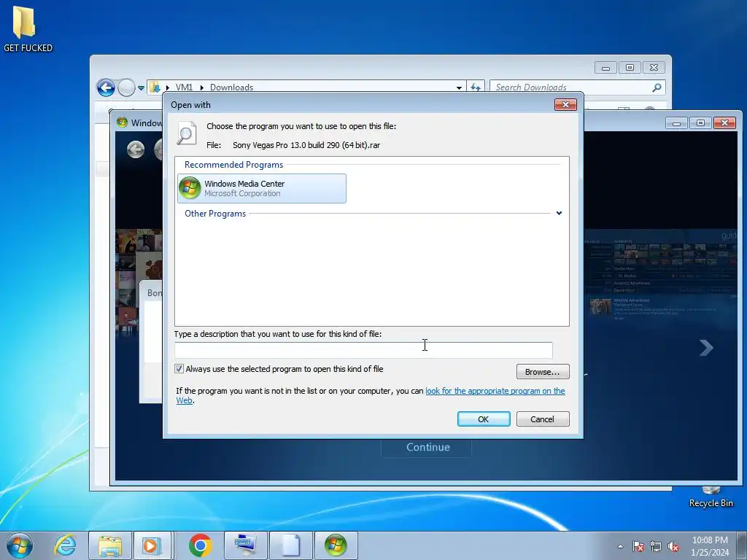The height and width of the screenshot is (560, 747).
Task: Click the blank document taskbar icon
Action: point(290,545)
